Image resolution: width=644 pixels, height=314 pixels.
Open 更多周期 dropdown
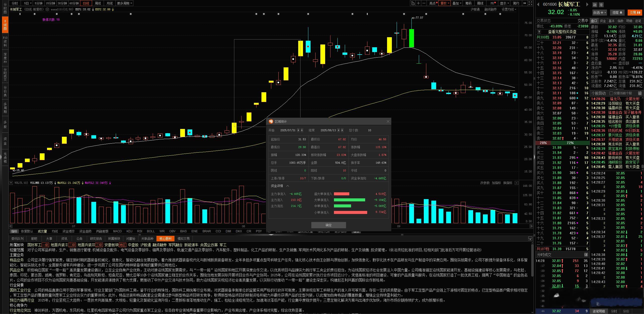click(x=124, y=3)
